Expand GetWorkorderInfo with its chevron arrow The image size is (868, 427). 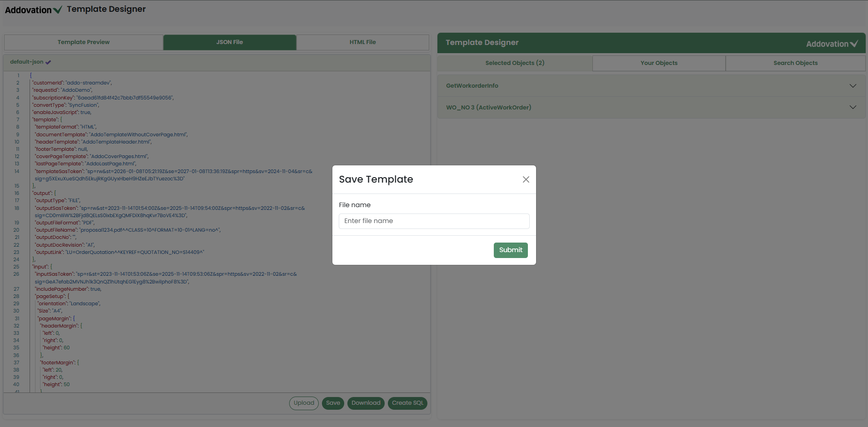pos(853,86)
